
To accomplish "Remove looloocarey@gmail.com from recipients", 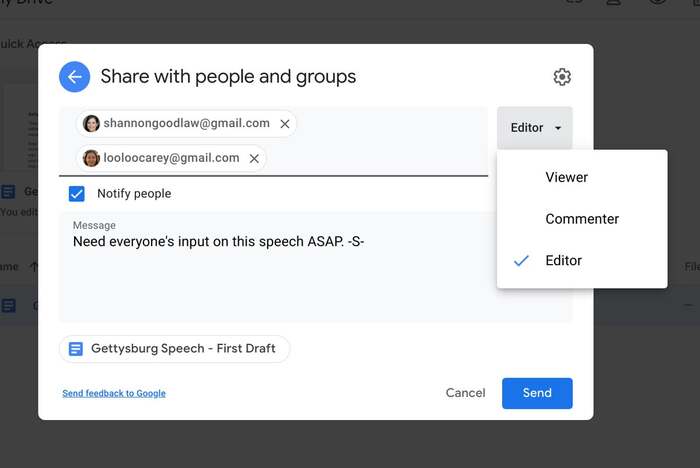I will click(x=255, y=158).
